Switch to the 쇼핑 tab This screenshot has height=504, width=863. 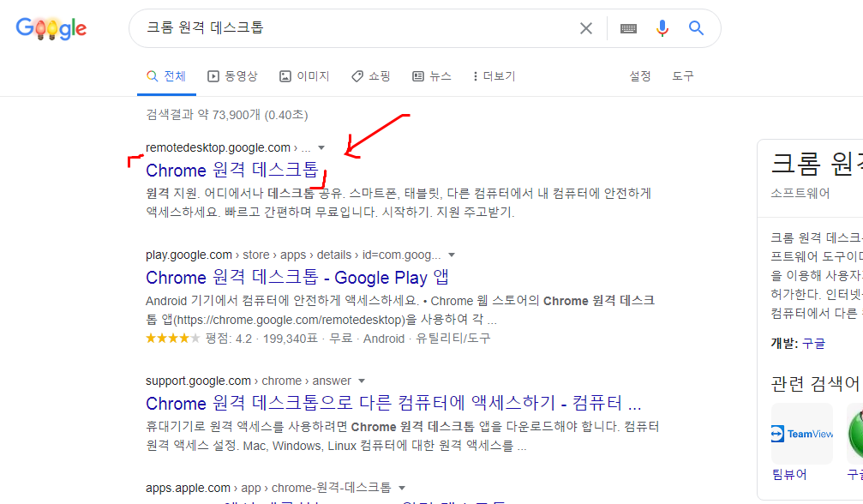(371, 76)
